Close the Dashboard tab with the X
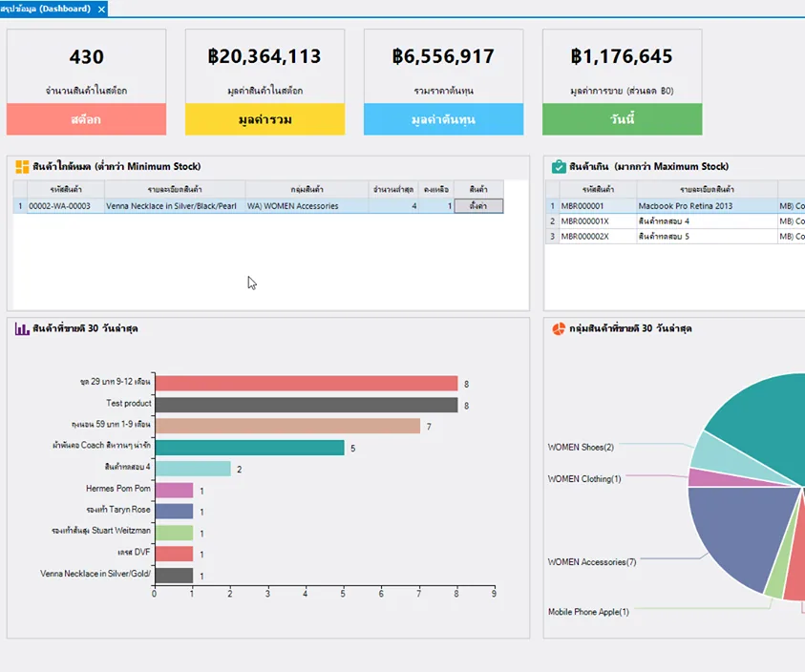Image resolution: width=805 pixels, height=672 pixels. (x=101, y=10)
